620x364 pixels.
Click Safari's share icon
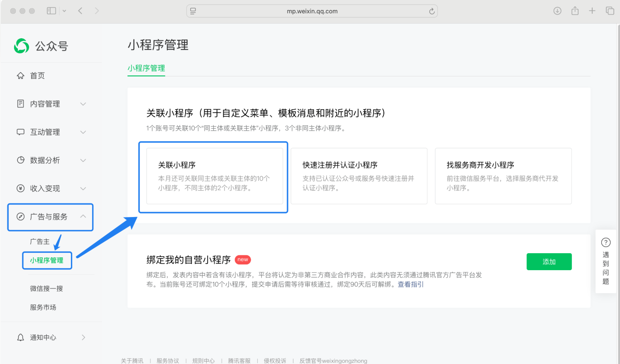point(575,11)
